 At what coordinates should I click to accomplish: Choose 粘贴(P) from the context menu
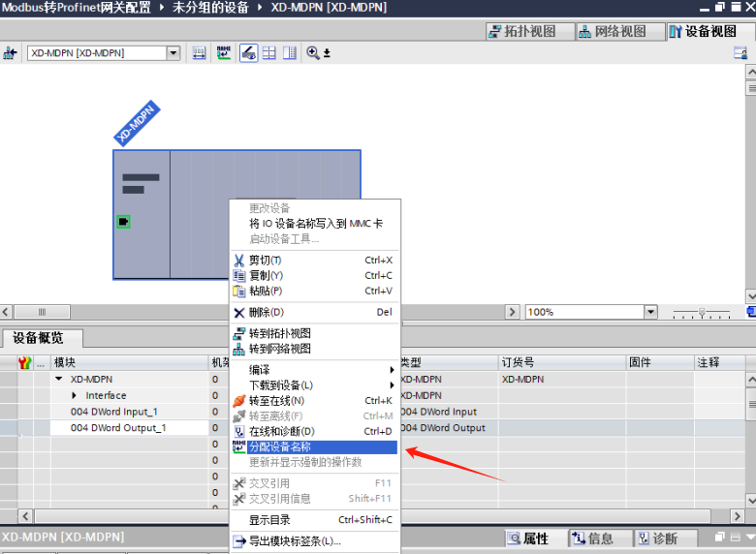[x=315, y=291]
